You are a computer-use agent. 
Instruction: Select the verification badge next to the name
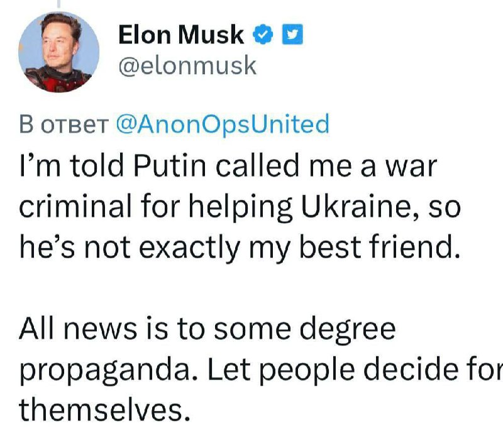pyautogui.click(x=263, y=35)
